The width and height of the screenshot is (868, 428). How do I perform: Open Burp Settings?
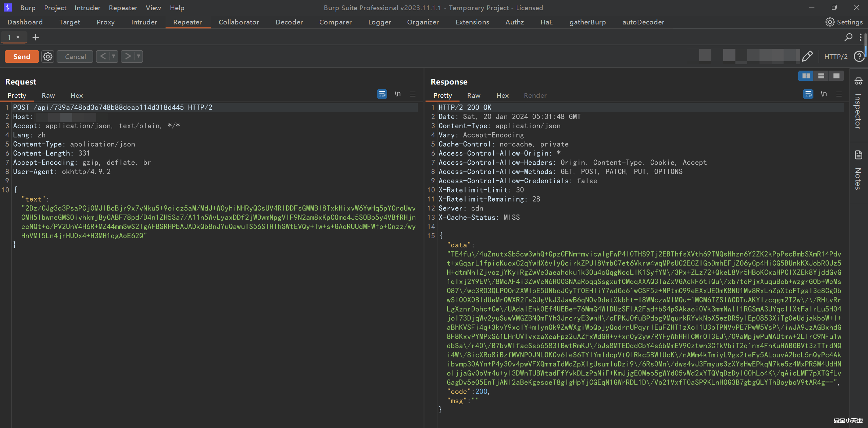[844, 22]
